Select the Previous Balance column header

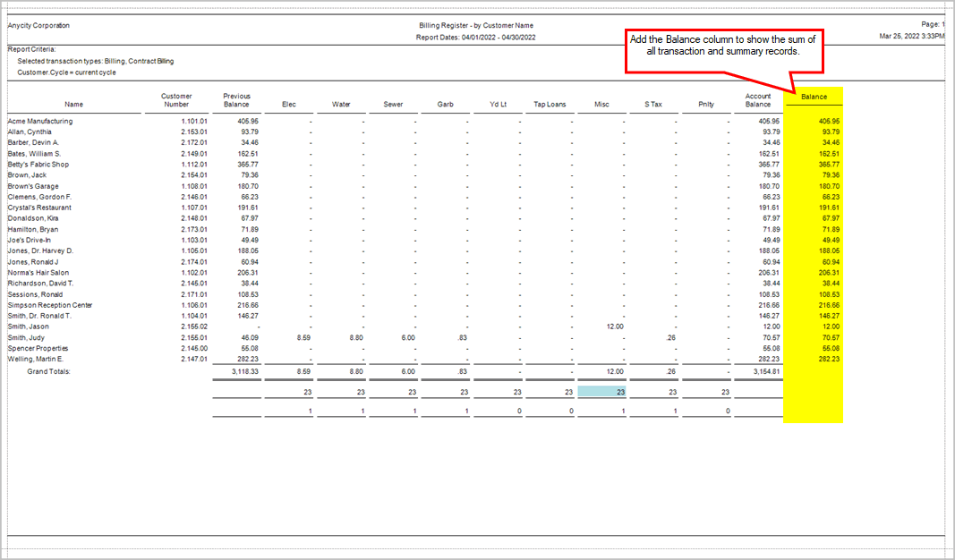click(x=236, y=99)
